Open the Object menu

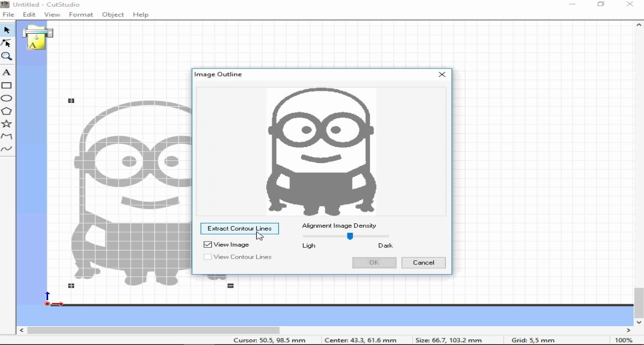[113, 14]
